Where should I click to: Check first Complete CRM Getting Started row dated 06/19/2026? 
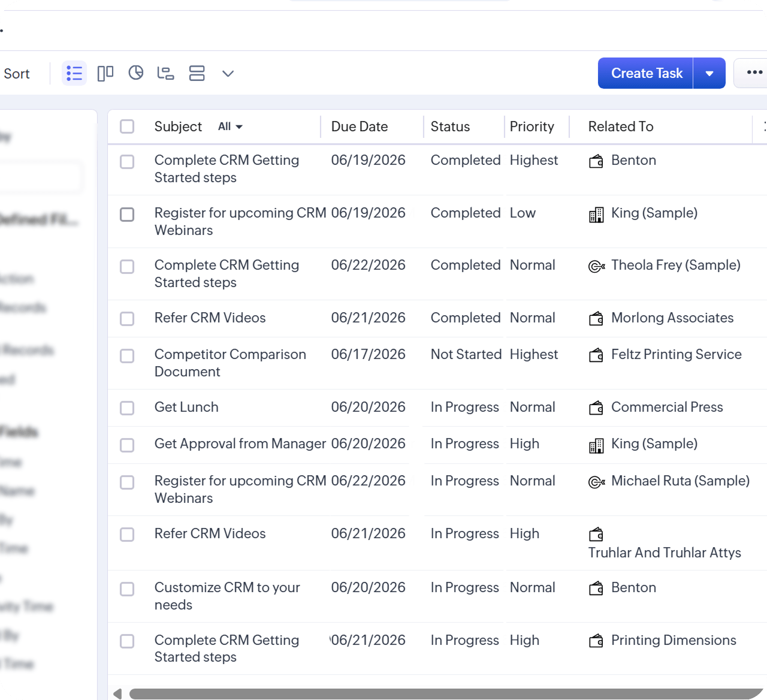127,162
